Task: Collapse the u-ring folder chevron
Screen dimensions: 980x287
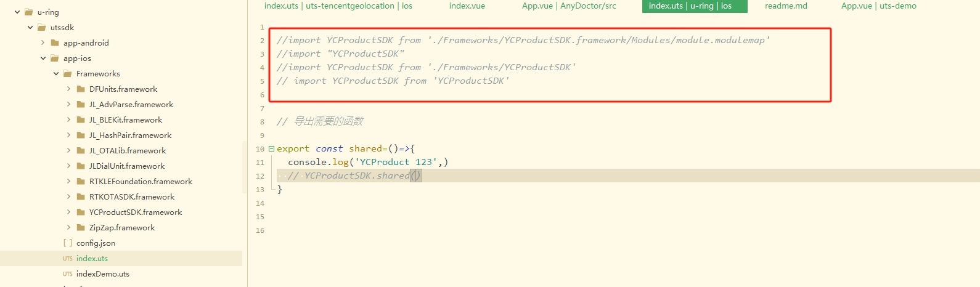Action: pyautogui.click(x=17, y=12)
